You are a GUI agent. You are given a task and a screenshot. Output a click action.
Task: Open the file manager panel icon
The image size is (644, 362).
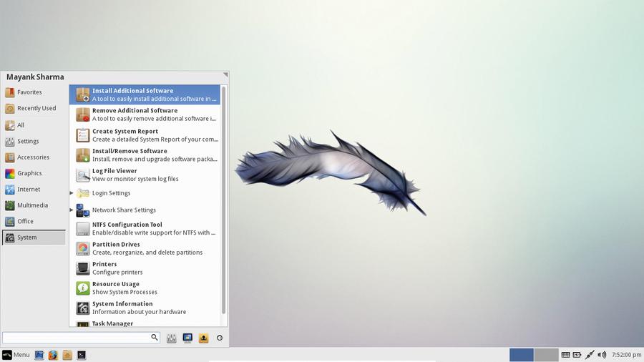[67, 355]
